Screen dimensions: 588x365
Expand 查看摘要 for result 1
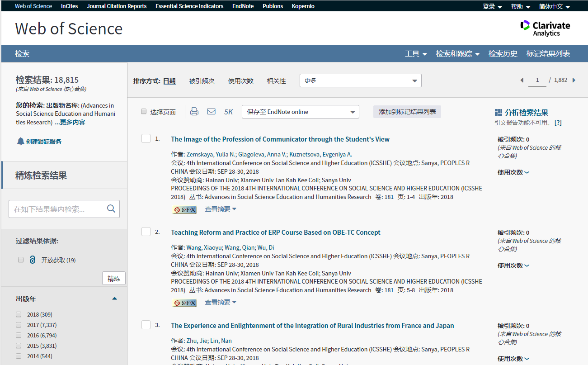tap(221, 209)
